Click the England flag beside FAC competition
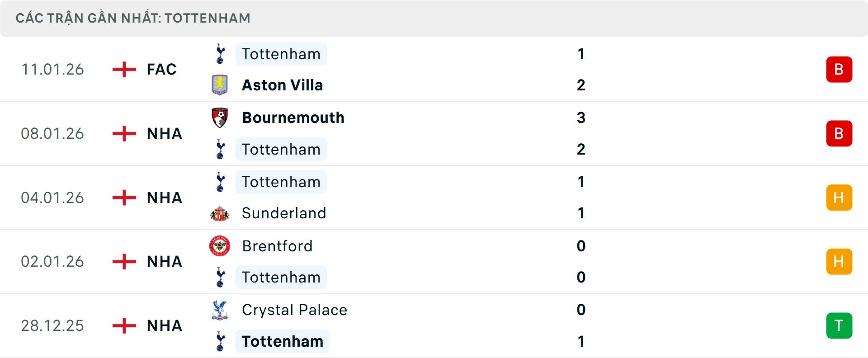 pyautogui.click(x=123, y=69)
